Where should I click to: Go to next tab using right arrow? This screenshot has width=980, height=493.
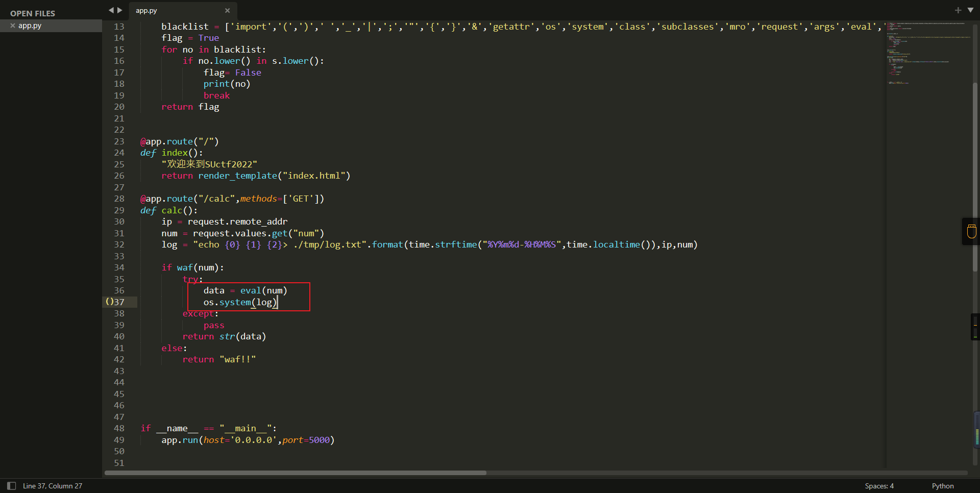120,10
